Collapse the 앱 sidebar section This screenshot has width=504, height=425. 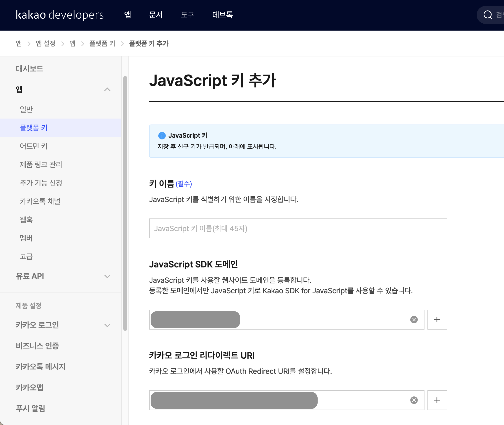pyautogui.click(x=107, y=89)
